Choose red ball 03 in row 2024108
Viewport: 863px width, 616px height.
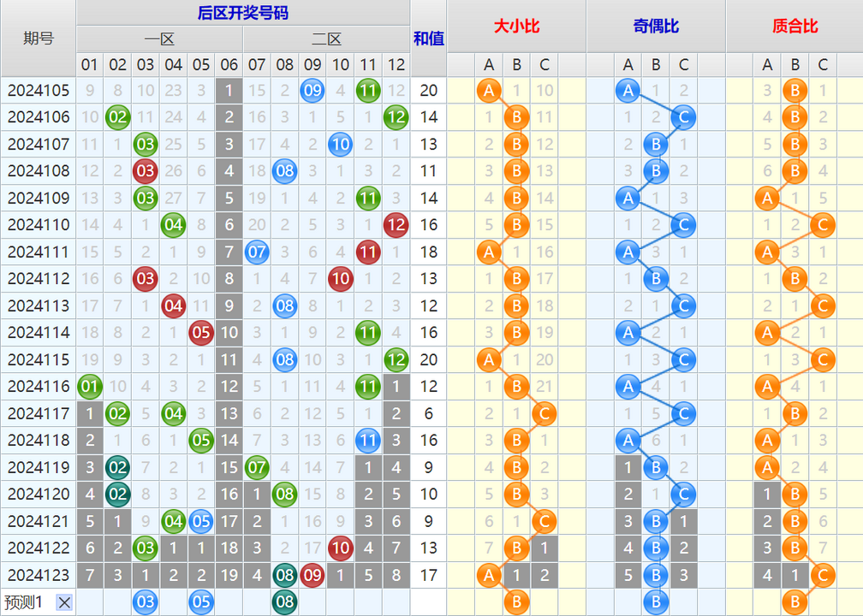point(146,171)
